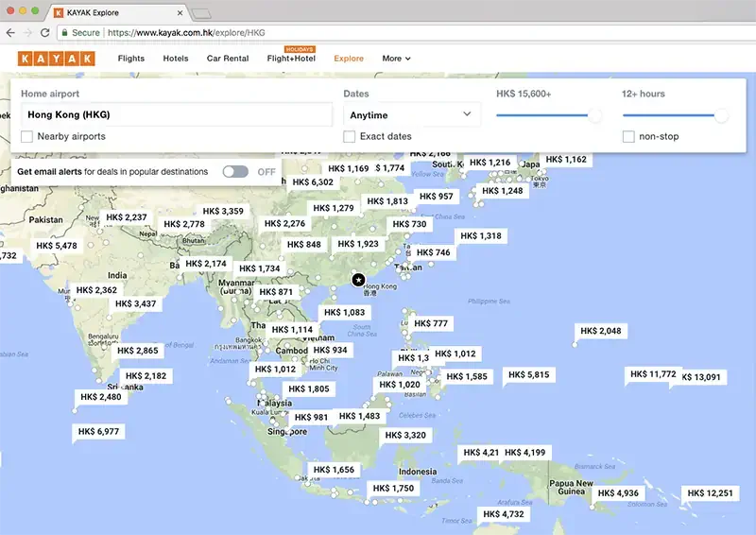This screenshot has width=756, height=535.
Task: Click the HK$ 1,656 price label
Action: 334,470
